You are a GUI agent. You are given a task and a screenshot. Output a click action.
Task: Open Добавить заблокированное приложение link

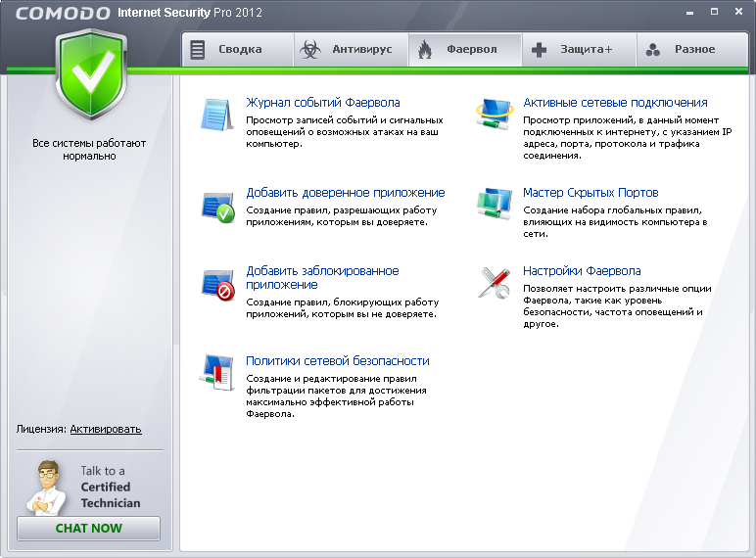pyautogui.click(x=322, y=278)
